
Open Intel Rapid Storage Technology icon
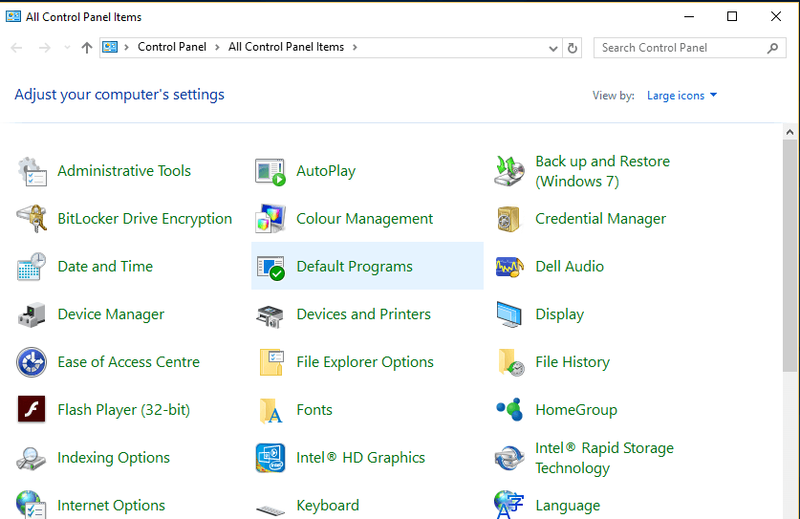coord(509,458)
